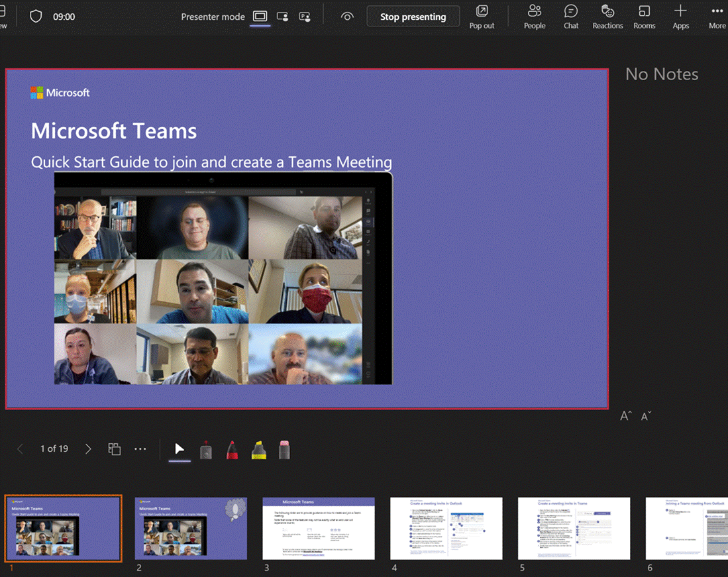Open the People panel

(535, 17)
